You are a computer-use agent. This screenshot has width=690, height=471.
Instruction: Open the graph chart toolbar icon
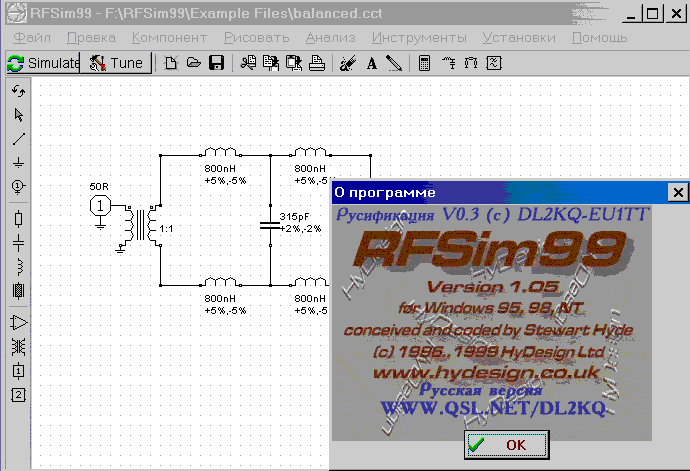click(494, 63)
